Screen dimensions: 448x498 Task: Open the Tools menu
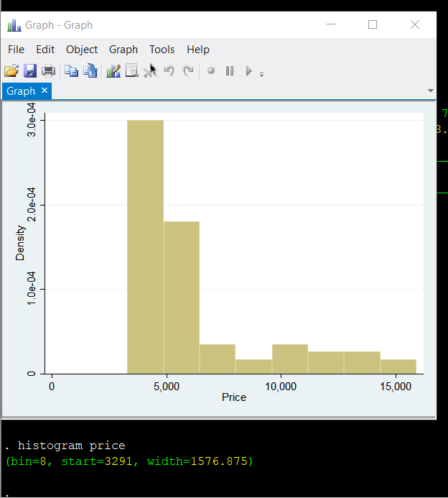(x=162, y=50)
